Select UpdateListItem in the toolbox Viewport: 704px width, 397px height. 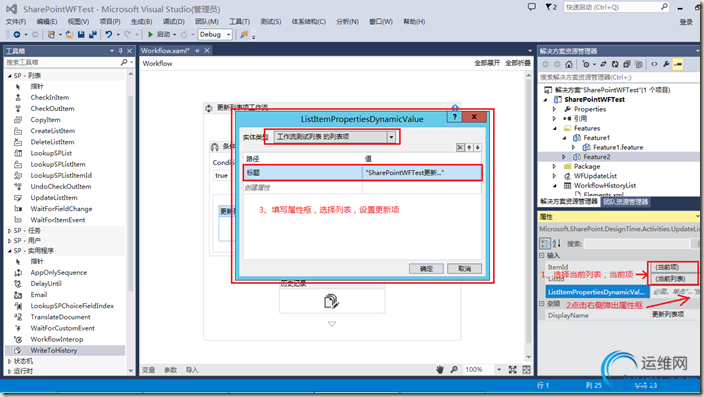pos(54,198)
